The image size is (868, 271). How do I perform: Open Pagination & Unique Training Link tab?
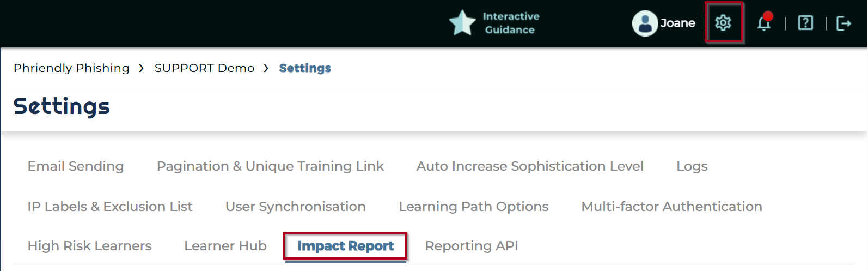pos(270,166)
